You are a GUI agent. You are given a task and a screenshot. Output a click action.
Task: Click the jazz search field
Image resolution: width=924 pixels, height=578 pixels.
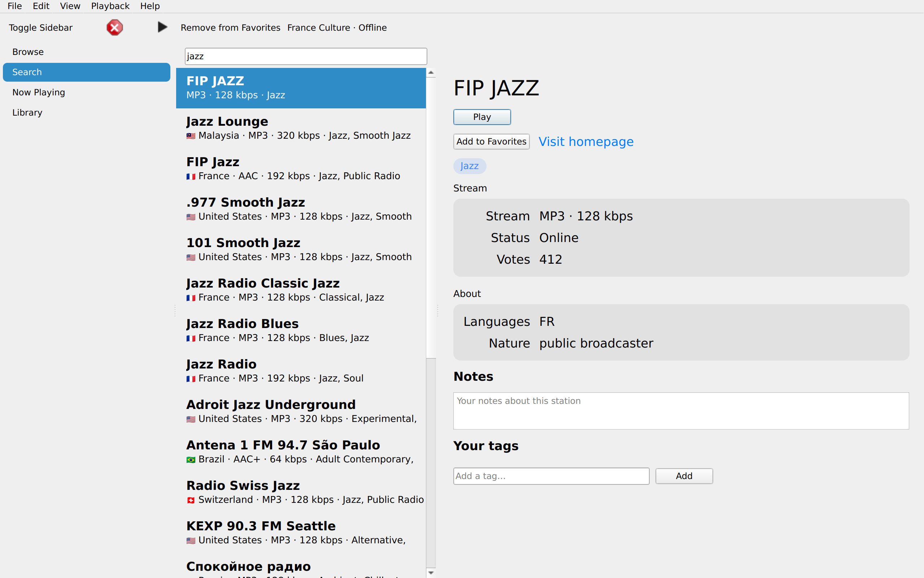306,56
